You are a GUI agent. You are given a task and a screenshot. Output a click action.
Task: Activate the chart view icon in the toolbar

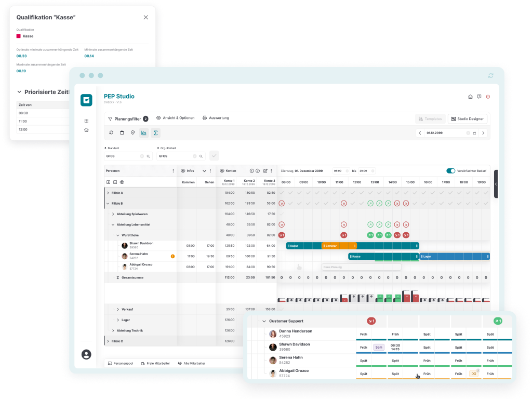coord(144,133)
